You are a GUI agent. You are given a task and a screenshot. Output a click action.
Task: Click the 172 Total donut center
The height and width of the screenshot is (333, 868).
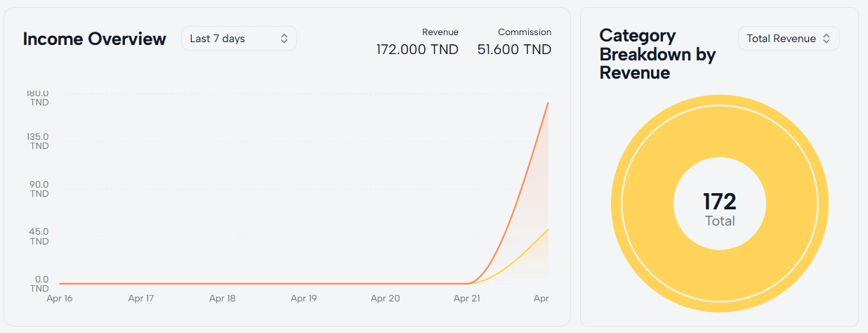point(720,209)
